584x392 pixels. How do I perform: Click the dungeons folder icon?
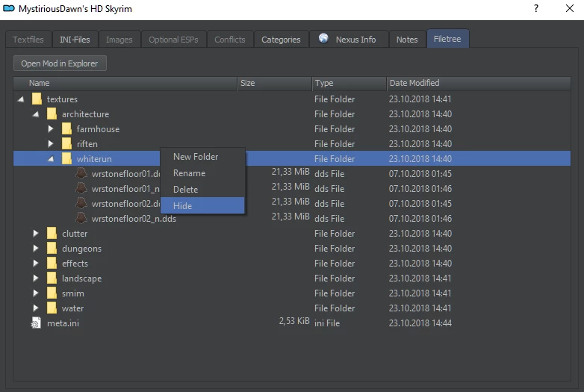(x=52, y=249)
